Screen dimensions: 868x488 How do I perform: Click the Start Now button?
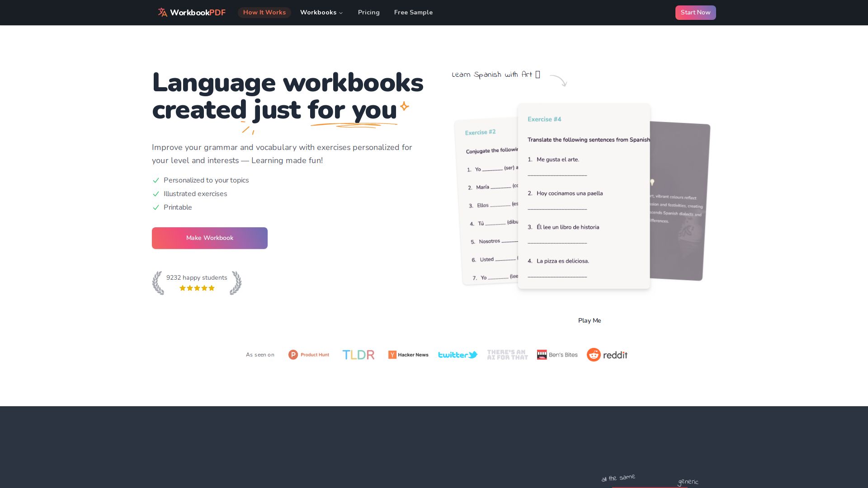695,13
